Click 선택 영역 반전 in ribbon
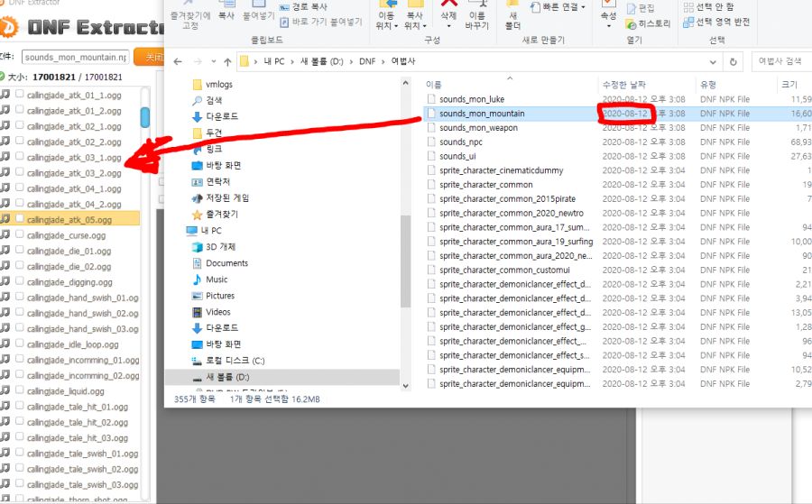812x504 pixels. (716, 22)
